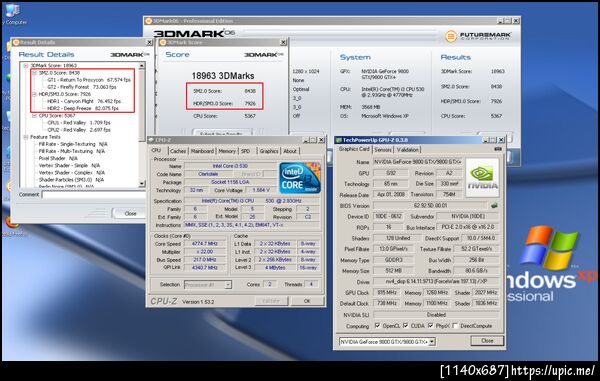Switch to the Mainboard tab in CPU-Z
Viewport: 600px width, 381px height.
click(202, 151)
